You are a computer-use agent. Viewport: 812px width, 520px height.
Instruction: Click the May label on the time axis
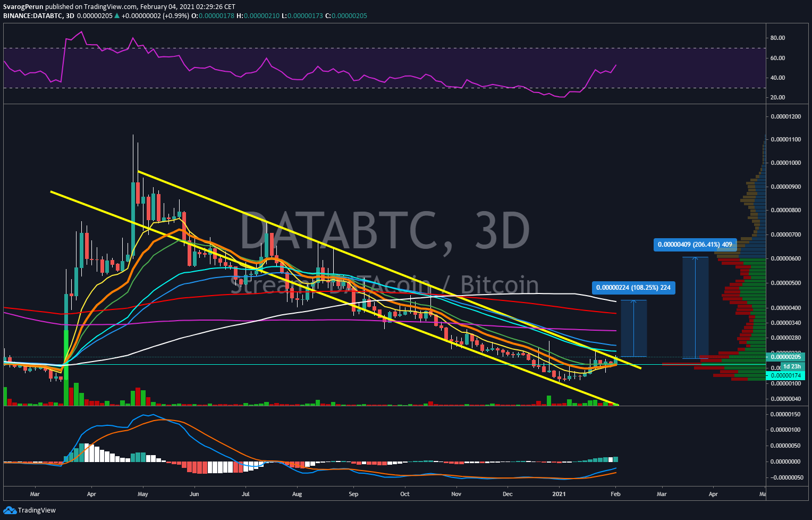click(143, 494)
